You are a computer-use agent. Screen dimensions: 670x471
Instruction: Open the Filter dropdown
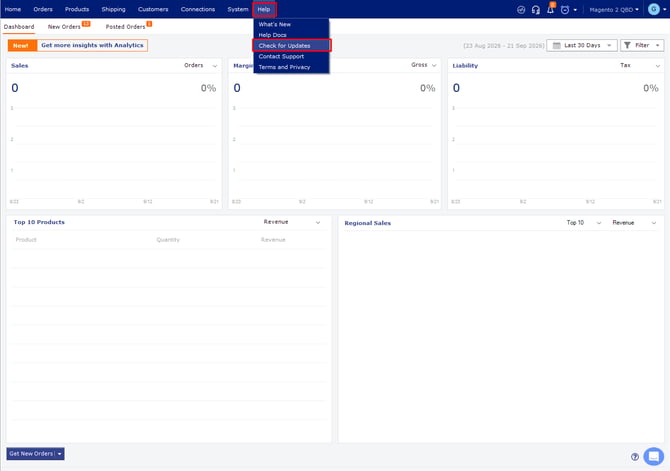[642, 45]
